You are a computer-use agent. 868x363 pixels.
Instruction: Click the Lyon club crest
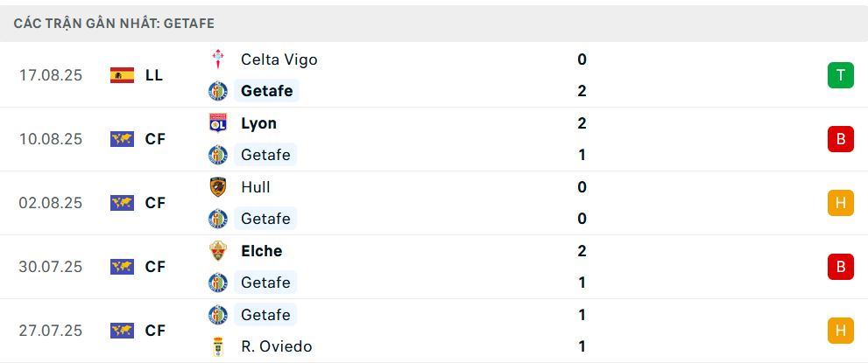pyautogui.click(x=217, y=123)
